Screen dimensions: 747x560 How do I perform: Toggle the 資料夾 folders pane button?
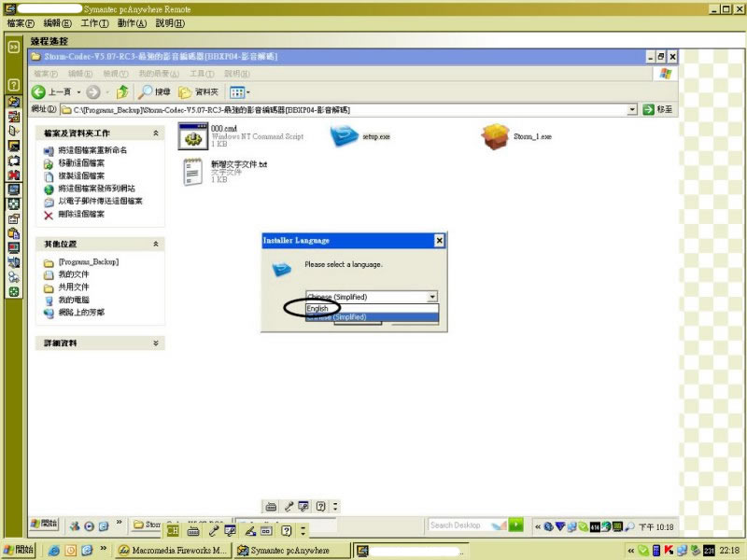198,91
